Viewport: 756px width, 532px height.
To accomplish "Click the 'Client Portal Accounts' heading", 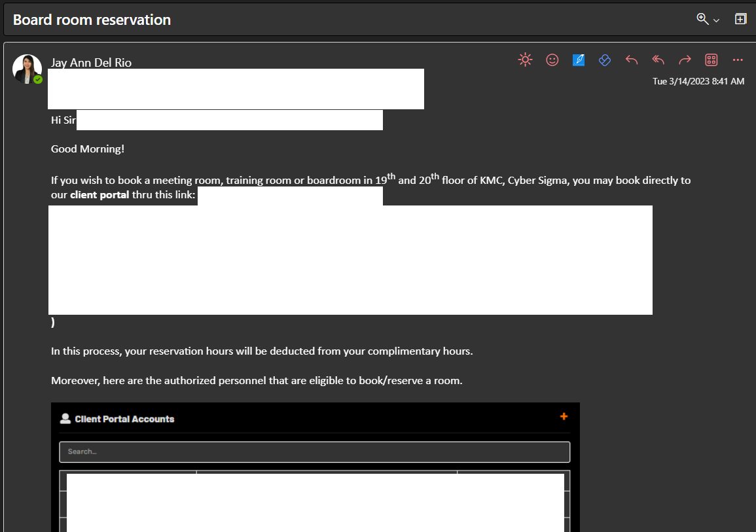I will click(x=124, y=419).
